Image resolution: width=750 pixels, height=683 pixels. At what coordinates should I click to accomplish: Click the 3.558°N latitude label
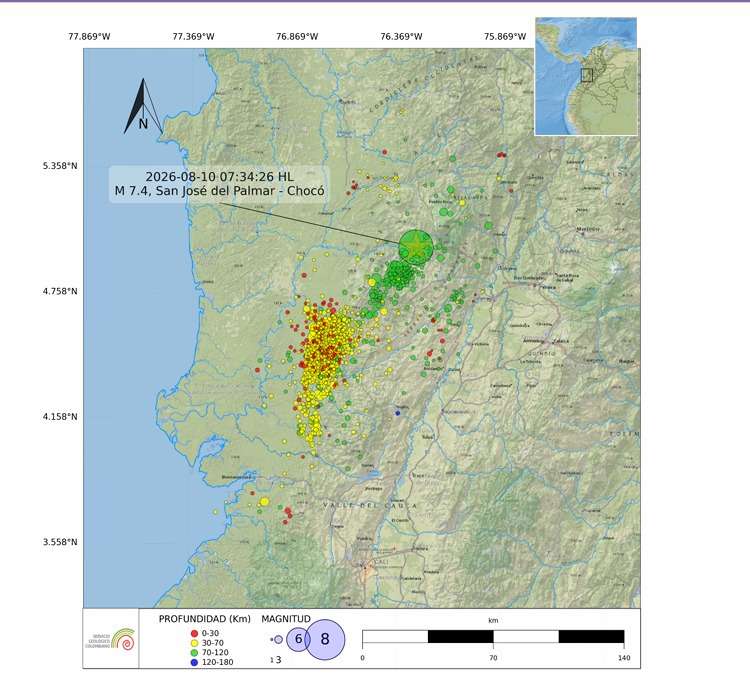(60, 542)
